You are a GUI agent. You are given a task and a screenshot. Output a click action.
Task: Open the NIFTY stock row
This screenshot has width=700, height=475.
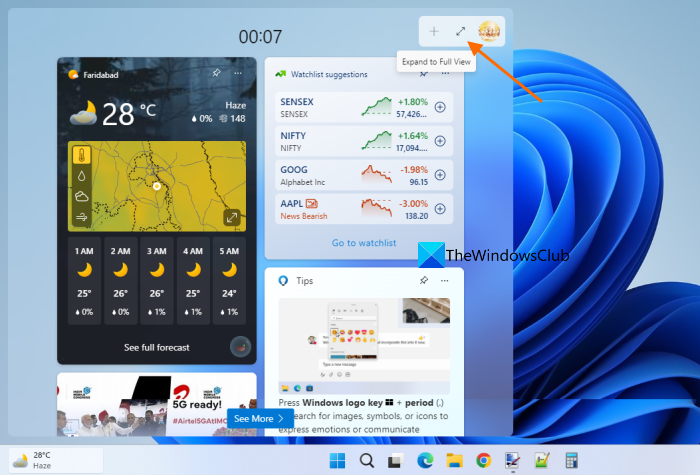pos(364,141)
